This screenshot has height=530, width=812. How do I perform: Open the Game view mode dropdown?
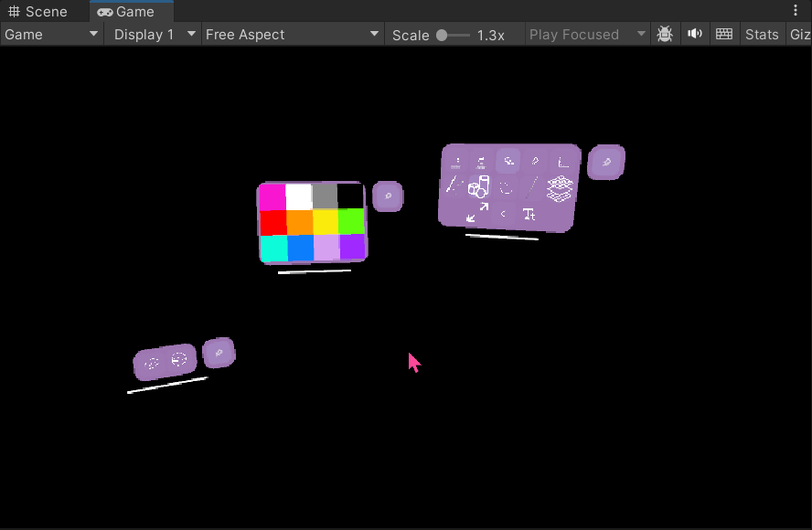[51, 35]
